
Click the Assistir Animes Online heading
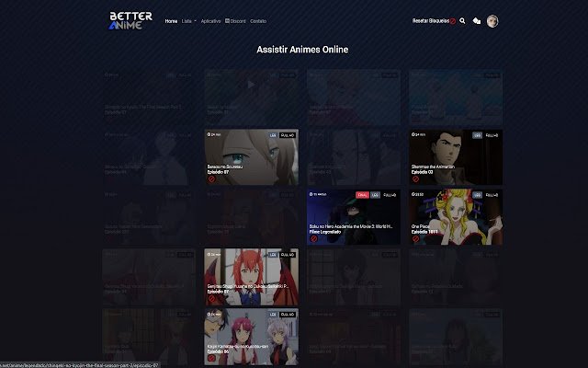pos(302,50)
